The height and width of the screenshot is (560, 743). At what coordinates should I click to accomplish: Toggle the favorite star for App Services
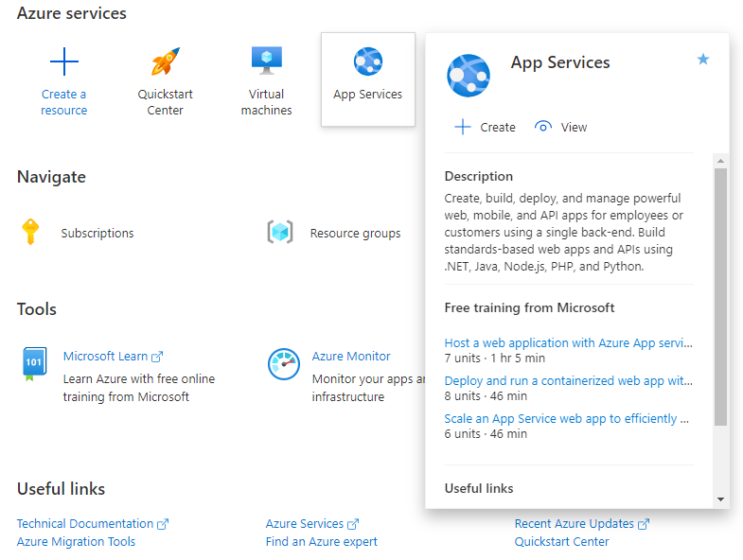[703, 60]
